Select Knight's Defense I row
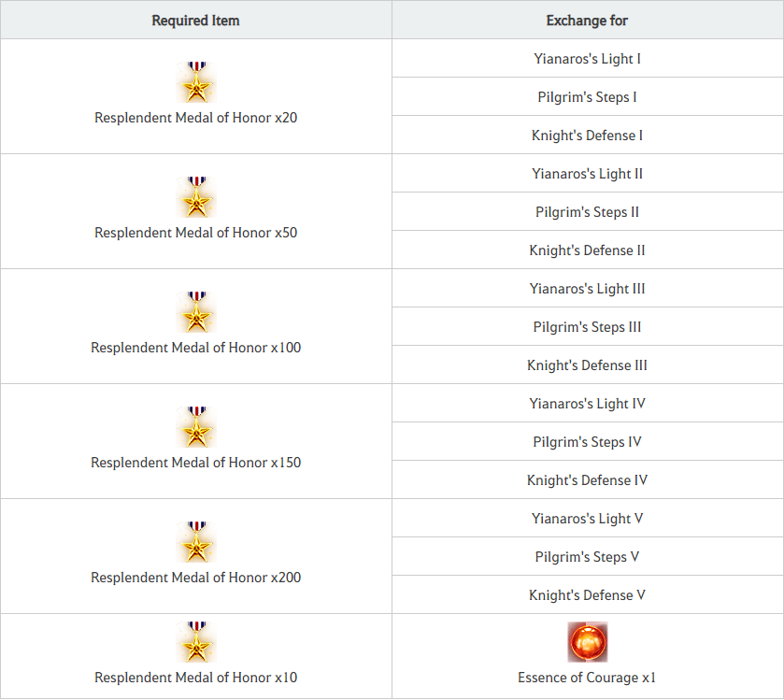Image resolution: width=784 pixels, height=700 pixels. pyautogui.click(x=588, y=135)
